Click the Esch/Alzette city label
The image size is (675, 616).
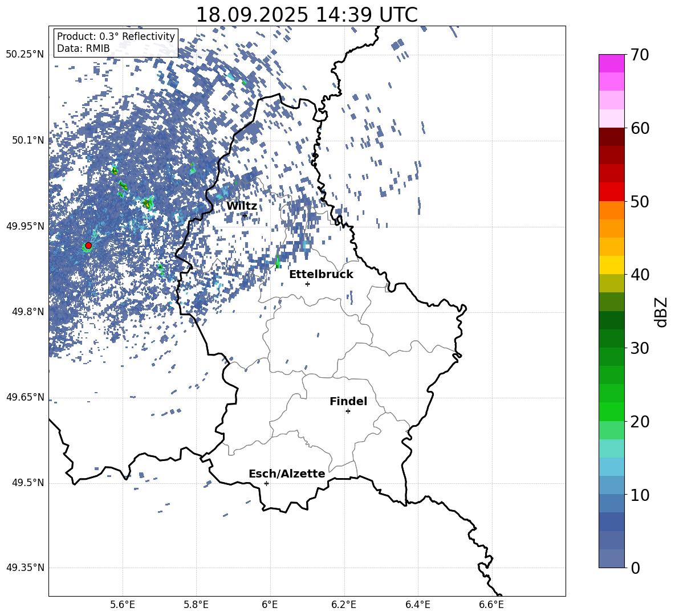pos(287,474)
